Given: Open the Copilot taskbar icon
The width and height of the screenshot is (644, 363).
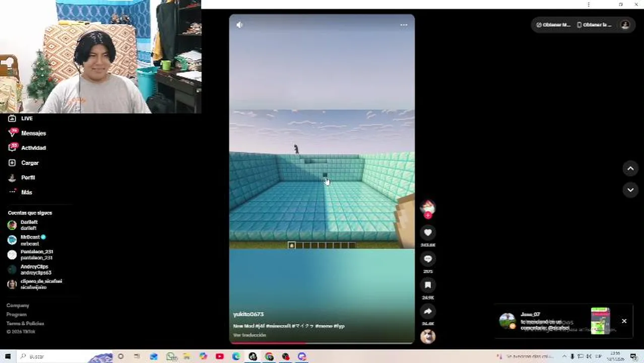Looking at the screenshot, I should [203, 356].
